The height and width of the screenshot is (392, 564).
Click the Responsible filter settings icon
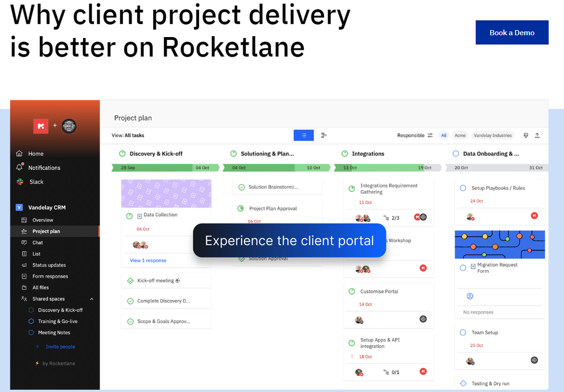[x=430, y=135]
